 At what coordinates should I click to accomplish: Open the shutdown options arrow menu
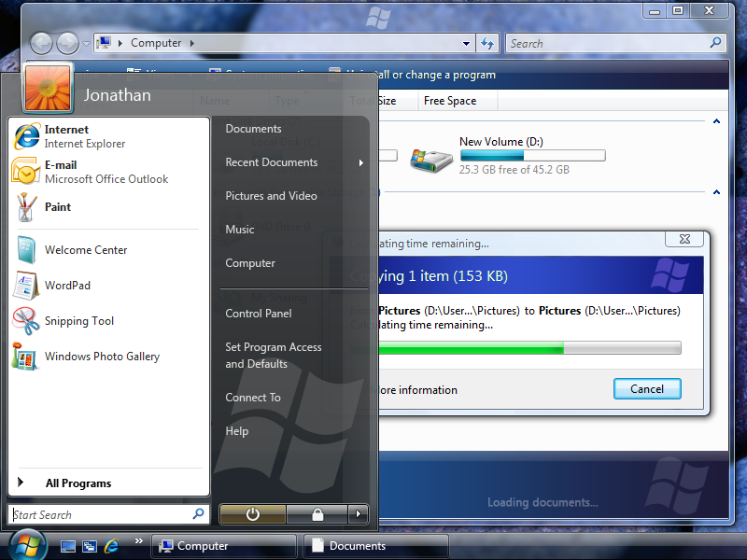tap(358, 514)
